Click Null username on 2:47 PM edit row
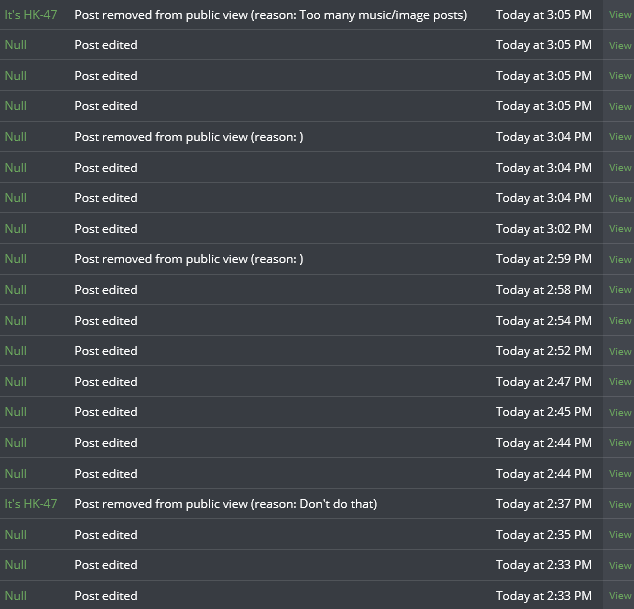 (16, 382)
